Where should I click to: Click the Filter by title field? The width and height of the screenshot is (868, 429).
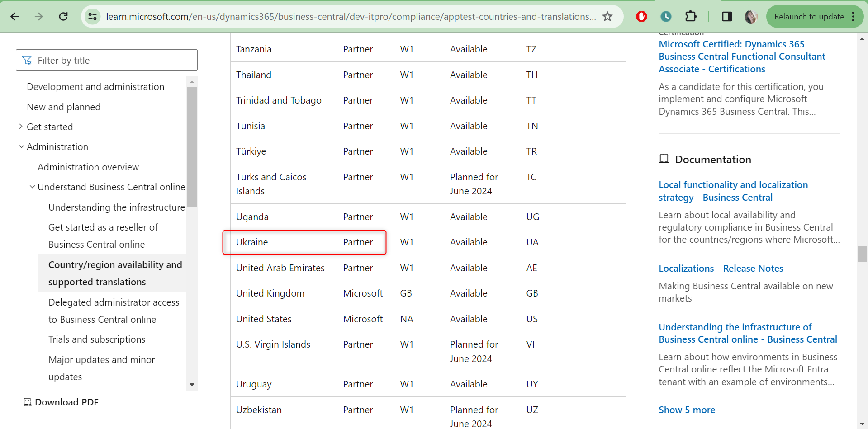pos(107,60)
